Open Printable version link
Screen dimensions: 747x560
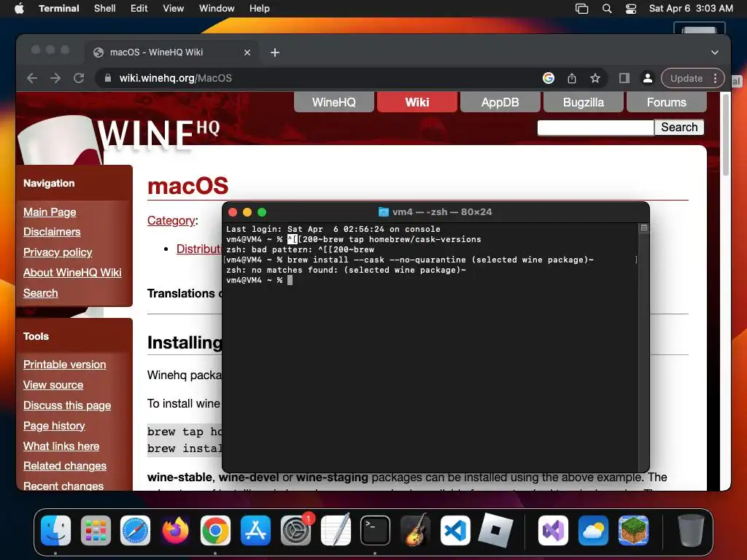(65, 365)
